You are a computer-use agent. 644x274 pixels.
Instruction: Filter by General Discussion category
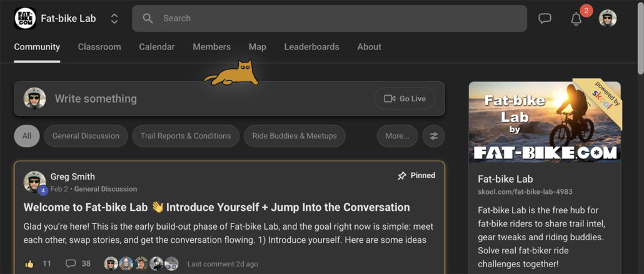[86, 136]
